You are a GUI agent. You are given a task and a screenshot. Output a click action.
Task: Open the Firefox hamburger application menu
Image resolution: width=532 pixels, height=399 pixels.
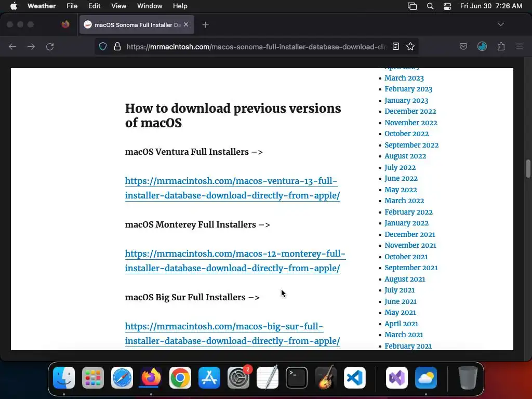pos(520,46)
